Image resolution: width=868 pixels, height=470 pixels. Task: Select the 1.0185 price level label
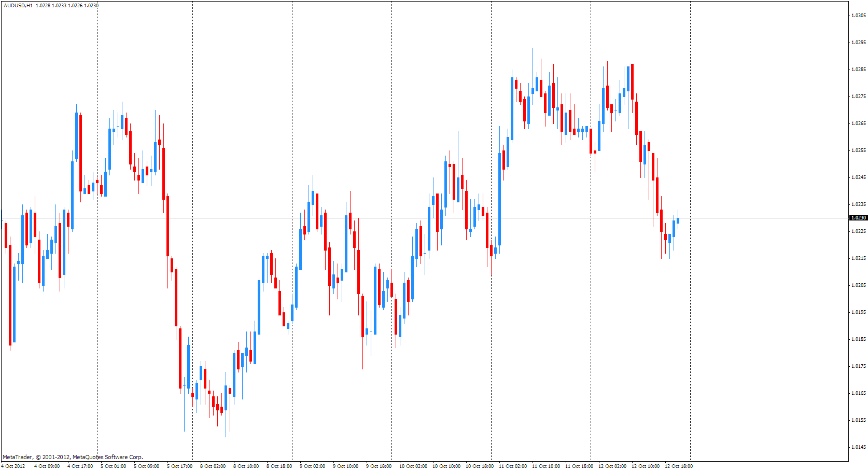coord(859,339)
